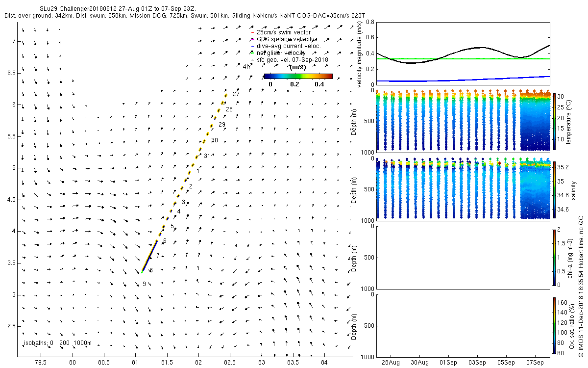Click the 05Sep date tick label

506,363
